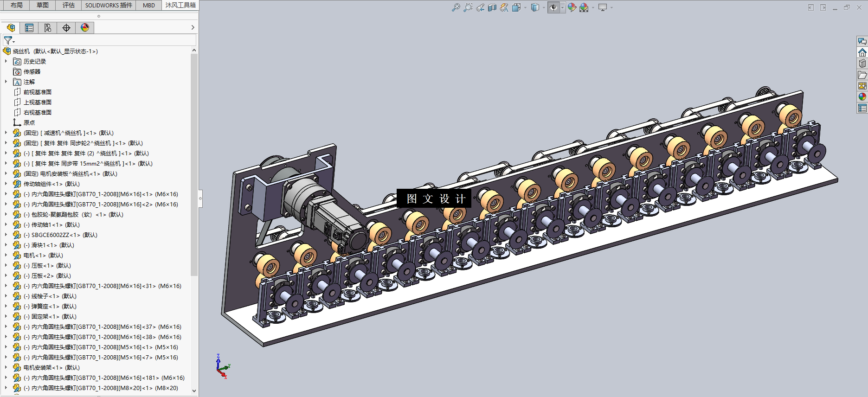Open the SOLIDWORKS Forum task pane icon
Screen dimensions: 868x397
tap(862, 41)
